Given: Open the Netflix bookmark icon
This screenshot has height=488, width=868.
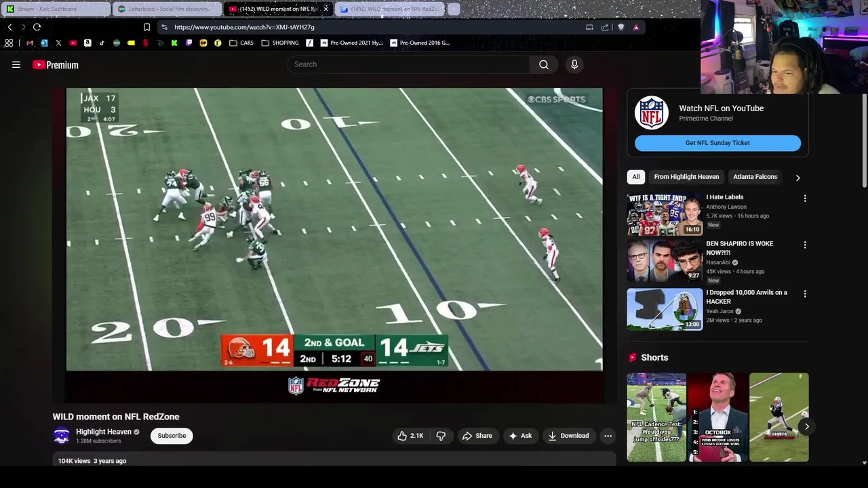Looking at the screenshot, I should coord(146,43).
